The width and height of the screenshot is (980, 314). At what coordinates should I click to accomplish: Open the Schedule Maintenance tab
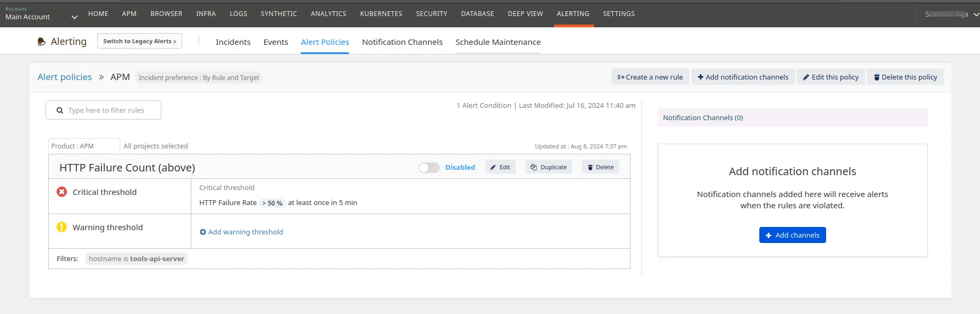pos(498,42)
